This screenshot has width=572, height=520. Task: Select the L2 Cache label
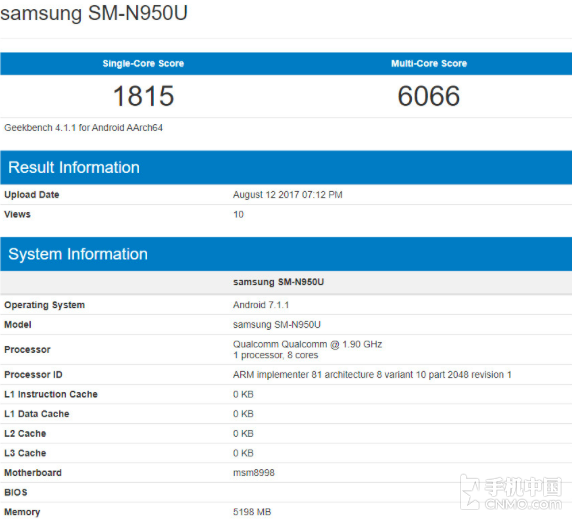click(25, 434)
